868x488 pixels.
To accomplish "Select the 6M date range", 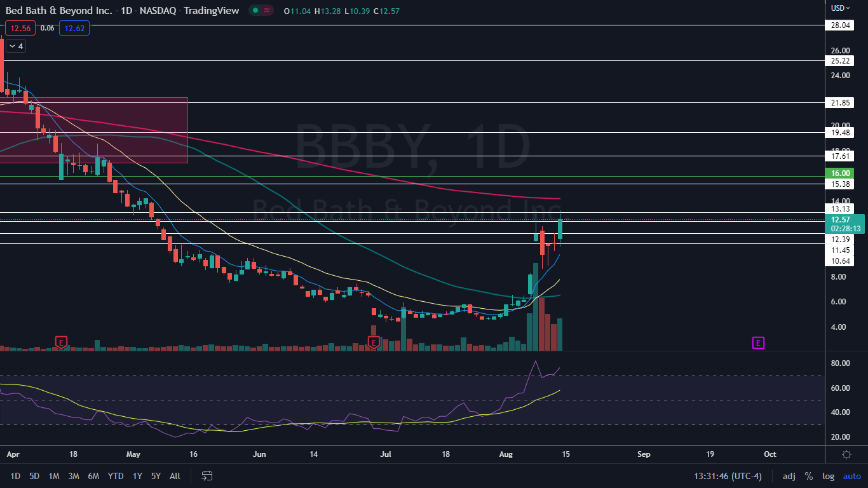I will click(93, 476).
